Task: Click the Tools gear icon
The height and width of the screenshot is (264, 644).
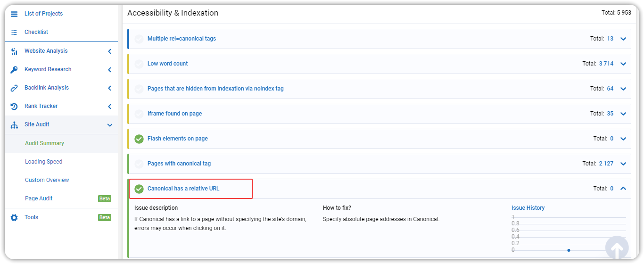Action: pos(14,217)
